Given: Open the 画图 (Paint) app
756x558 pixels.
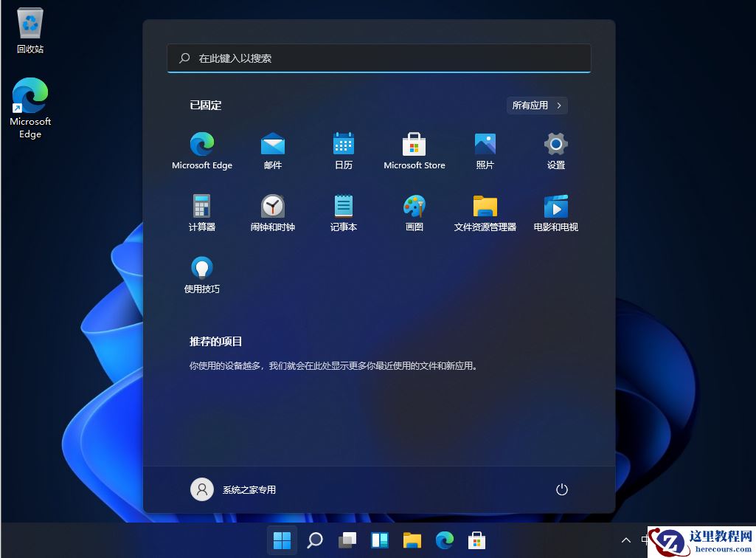Looking at the screenshot, I should [414, 213].
